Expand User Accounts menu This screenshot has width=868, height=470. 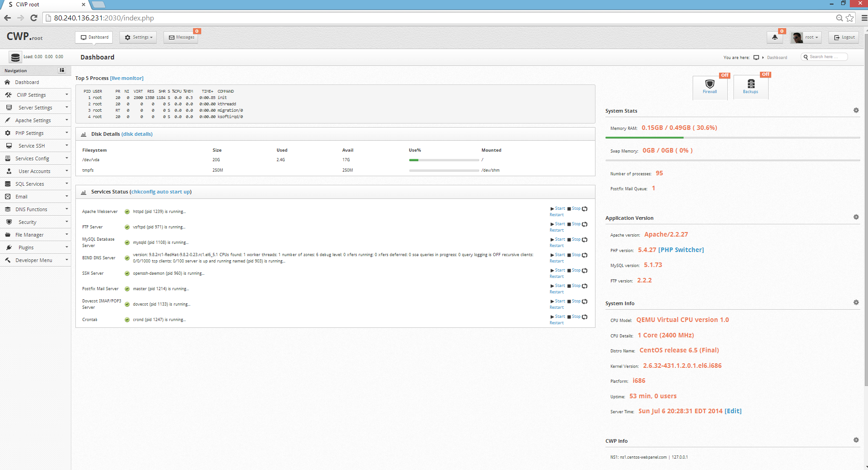(x=35, y=171)
